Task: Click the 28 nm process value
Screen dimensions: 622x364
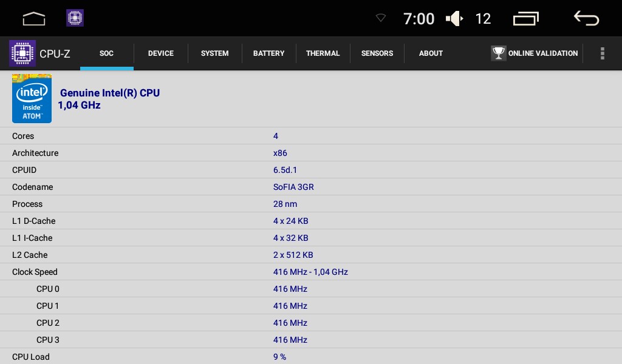Action: tap(285, 204)
